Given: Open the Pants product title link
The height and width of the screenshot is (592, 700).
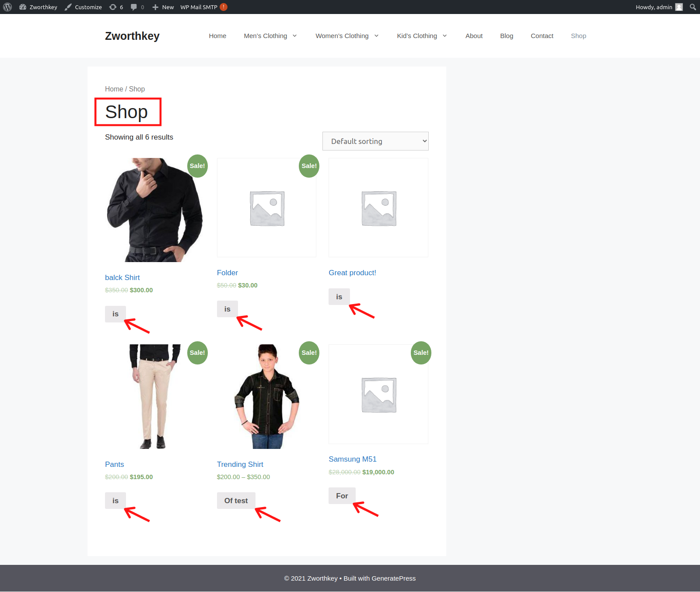Looking at the screenshot, I should (x=115, y=464).
